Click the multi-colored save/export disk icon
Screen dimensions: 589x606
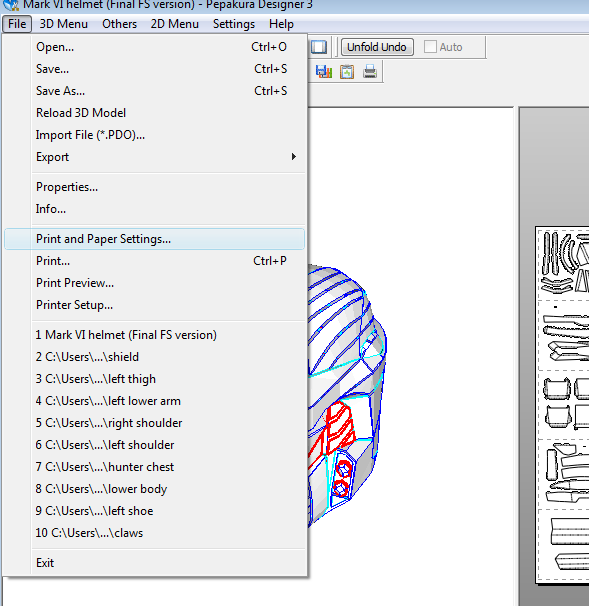(x=324, y=71)
